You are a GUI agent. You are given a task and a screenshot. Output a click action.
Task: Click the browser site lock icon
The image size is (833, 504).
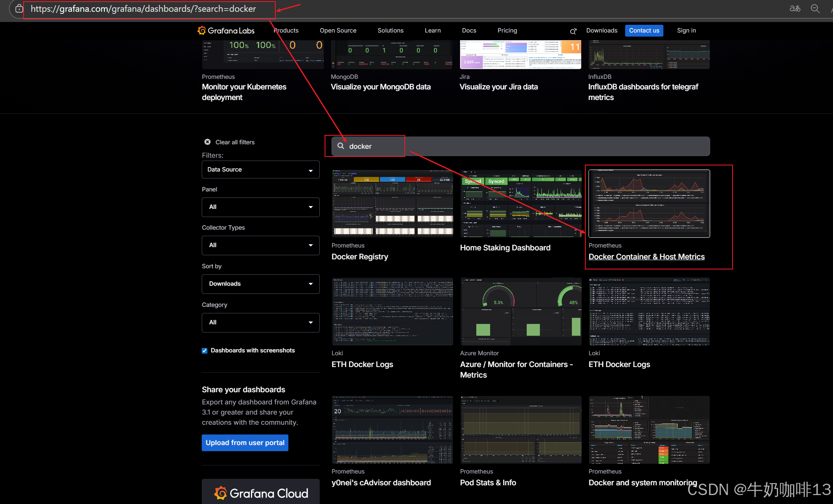pyautogui.click(x=19, y=9)
